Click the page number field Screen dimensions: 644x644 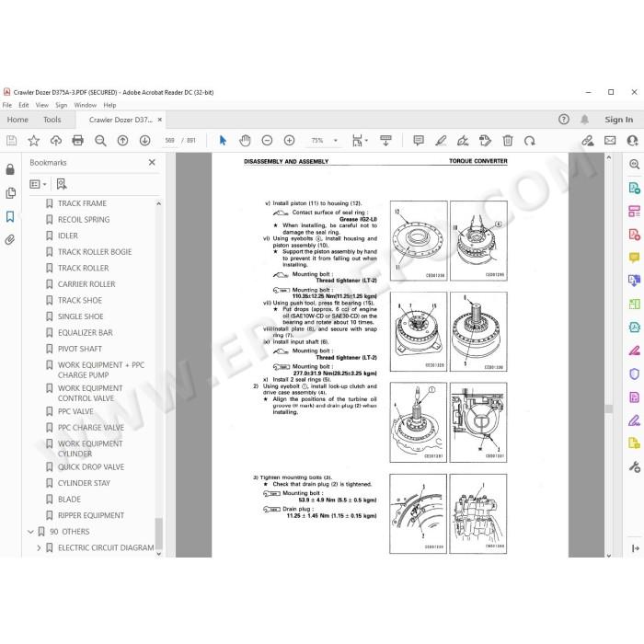click(x=169, y=141)
